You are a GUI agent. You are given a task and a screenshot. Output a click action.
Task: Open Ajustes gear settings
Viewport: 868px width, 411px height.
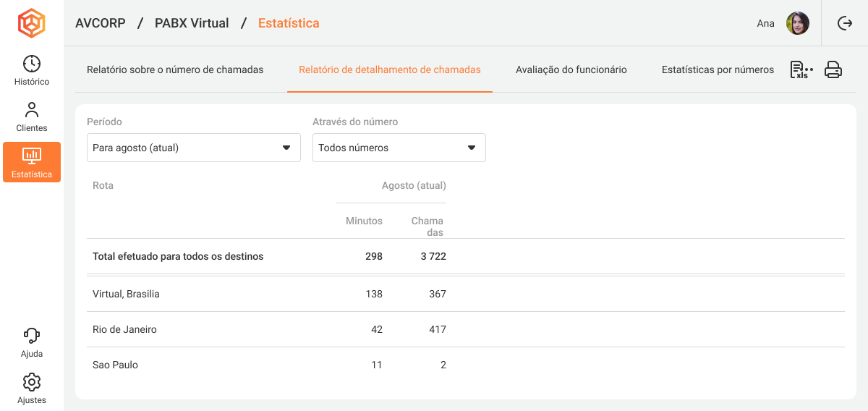point(32,389)
